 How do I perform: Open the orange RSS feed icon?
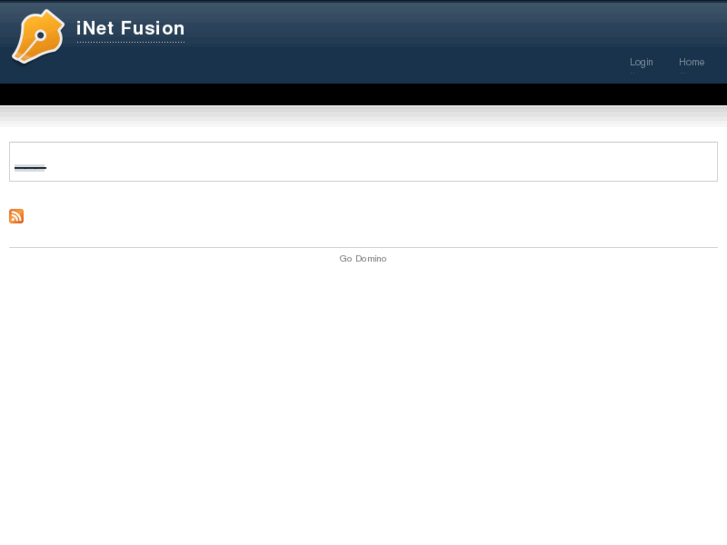pyautogui.click(x=16, y=216)
